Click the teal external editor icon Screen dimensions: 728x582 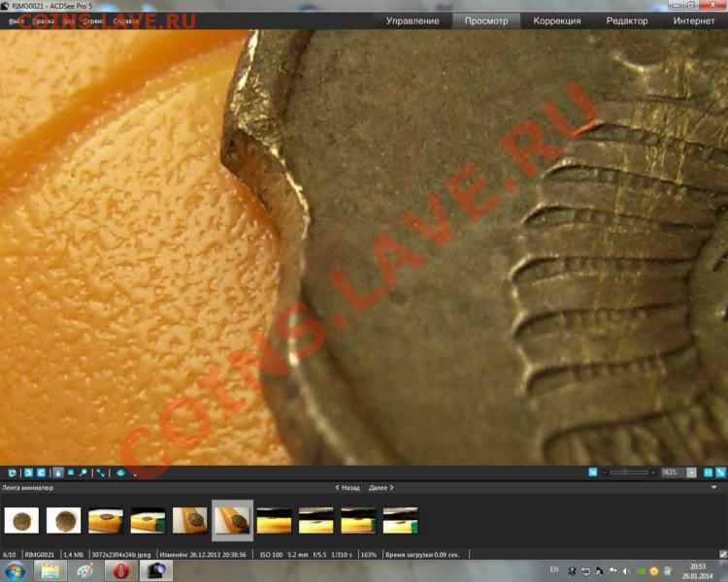coord(120,472)
